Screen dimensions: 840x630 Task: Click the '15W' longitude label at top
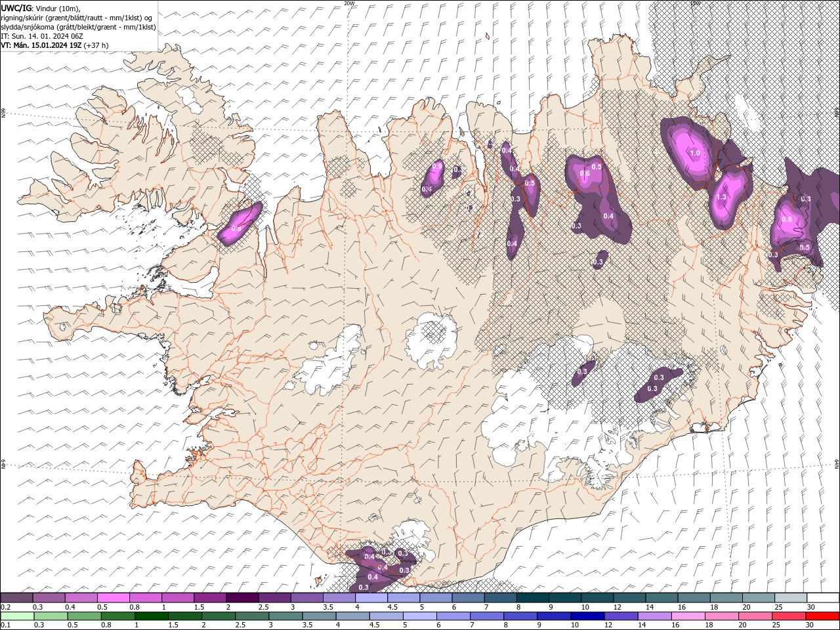[x=695, y=3]
